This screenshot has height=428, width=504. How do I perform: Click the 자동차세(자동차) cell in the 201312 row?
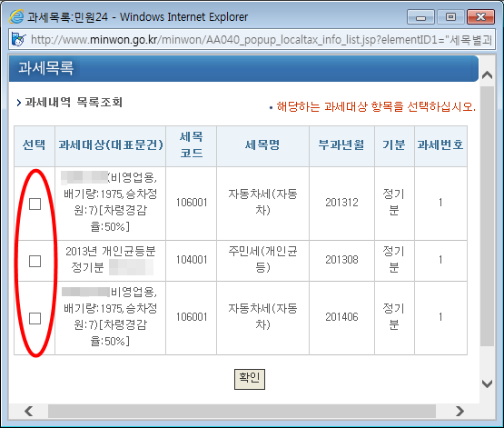[x=263, y=204]
